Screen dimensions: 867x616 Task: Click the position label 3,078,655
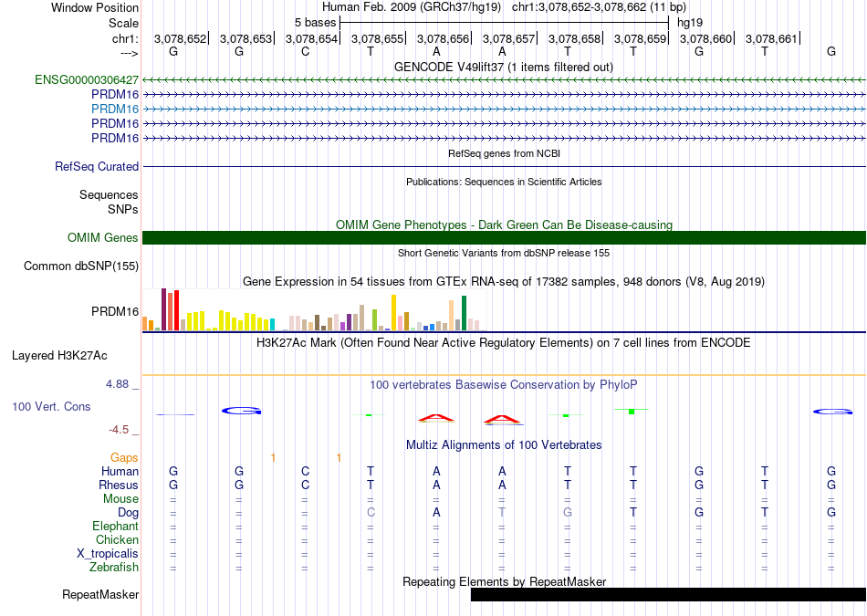[x=377, y=38]
